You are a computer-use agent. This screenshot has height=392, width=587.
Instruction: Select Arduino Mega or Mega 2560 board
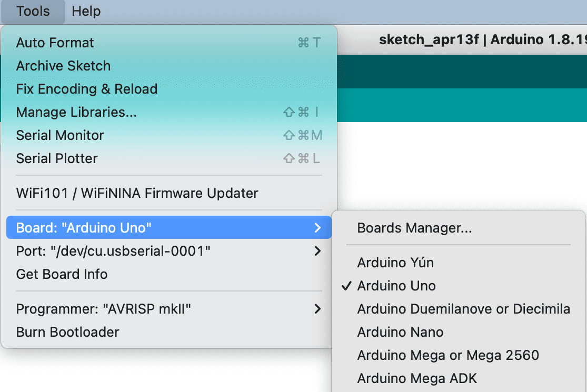tap(458, 355)
